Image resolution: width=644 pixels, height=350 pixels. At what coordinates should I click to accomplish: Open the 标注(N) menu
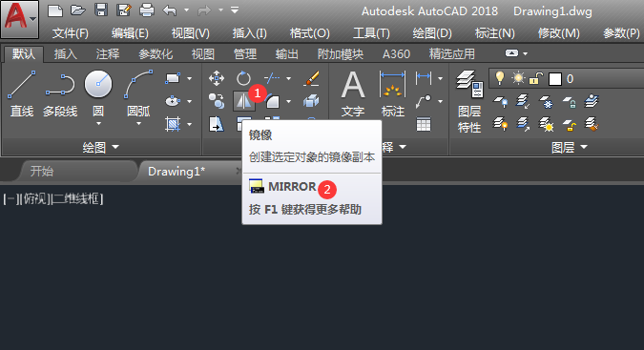pyautogui.click(x=495, y=33)
